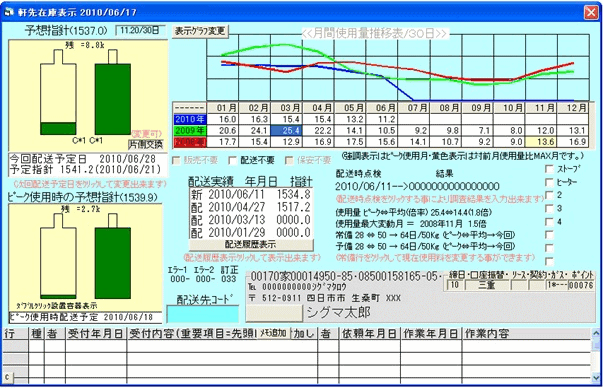
Task: Select the 2009年 green legend swatch
Action: pyautogui.click(x=190, y=131)
